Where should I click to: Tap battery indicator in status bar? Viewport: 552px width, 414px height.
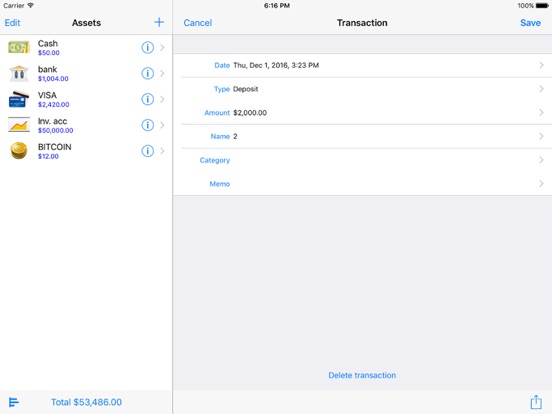(x=542, y=6)
